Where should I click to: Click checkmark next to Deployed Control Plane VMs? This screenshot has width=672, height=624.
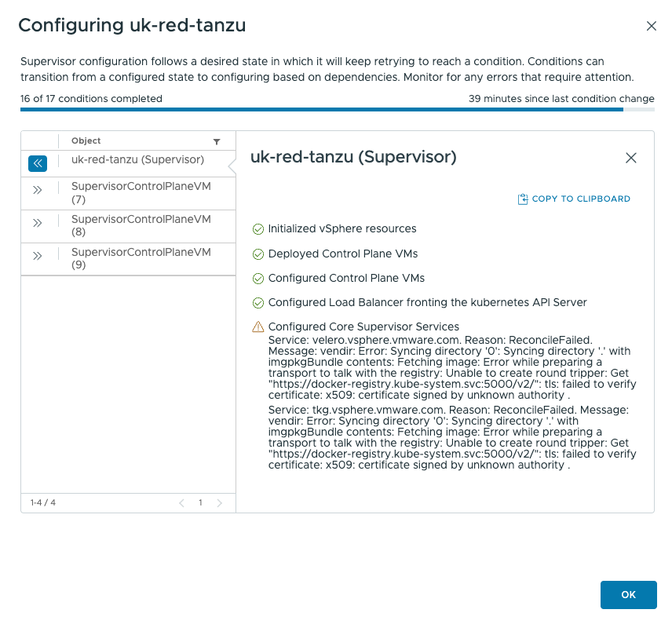(x=257, y=254)
